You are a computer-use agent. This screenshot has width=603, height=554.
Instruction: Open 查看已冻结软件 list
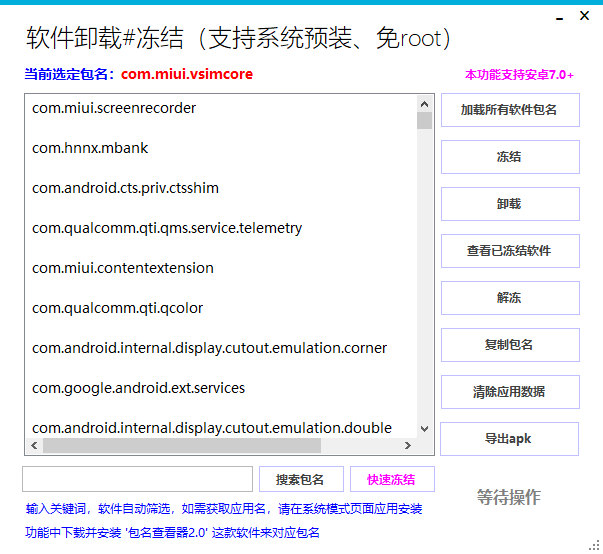tap(510, 251)
